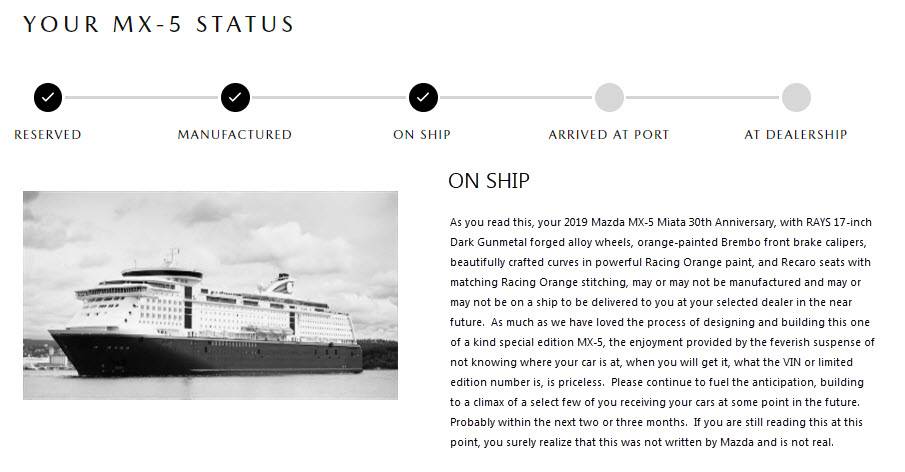The image size is (905, 472).
Task: Open the MANUFACTURED step label
Action: (x=235, y=135)
